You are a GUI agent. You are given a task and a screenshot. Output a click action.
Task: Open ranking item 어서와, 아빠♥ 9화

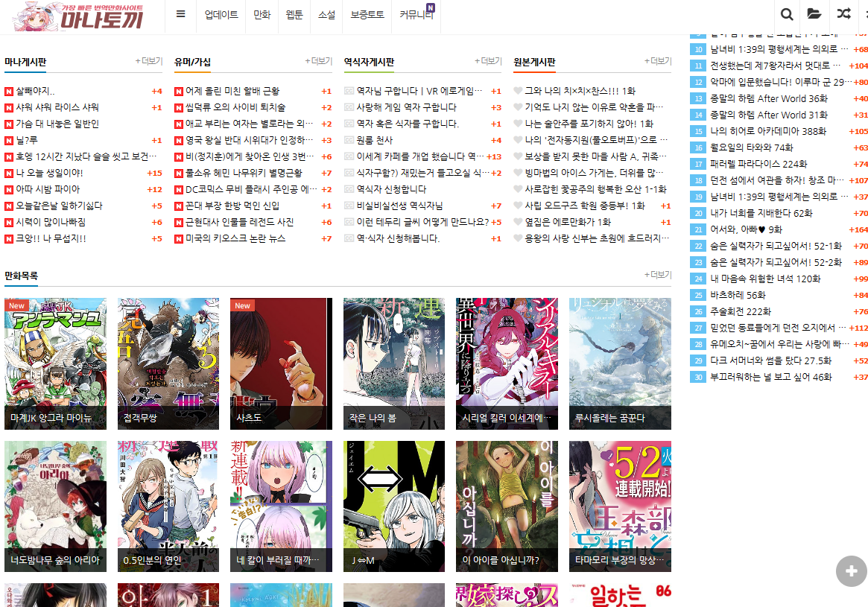tap(747, 229)
